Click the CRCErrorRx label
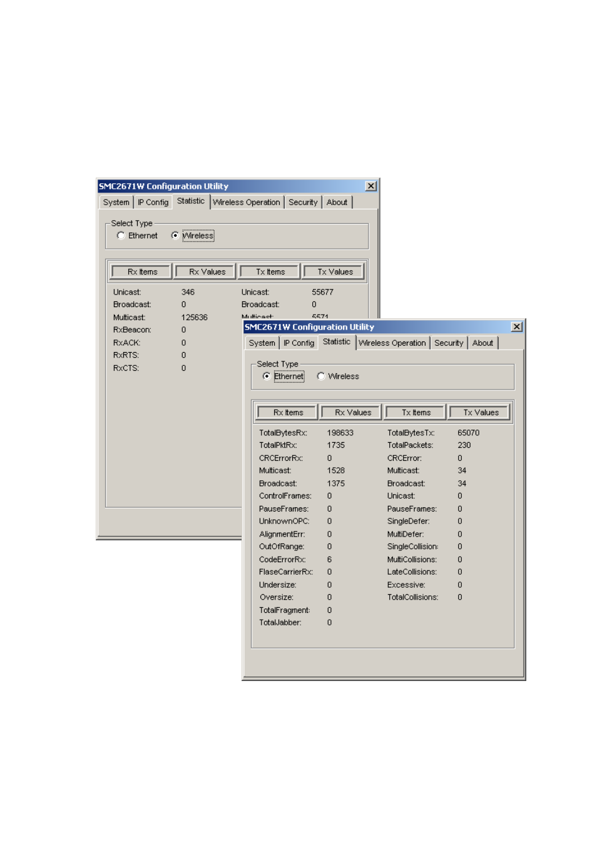 pos(281,458)
